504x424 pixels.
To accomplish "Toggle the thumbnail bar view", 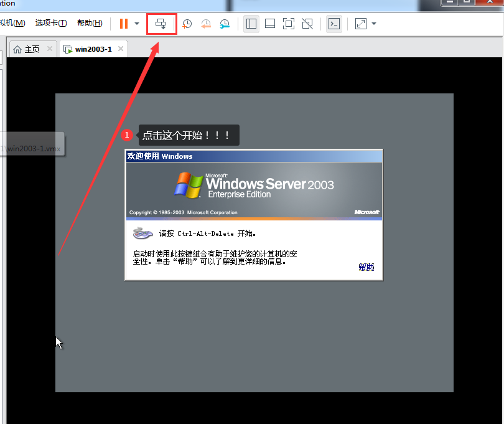I will click(270, 24).
